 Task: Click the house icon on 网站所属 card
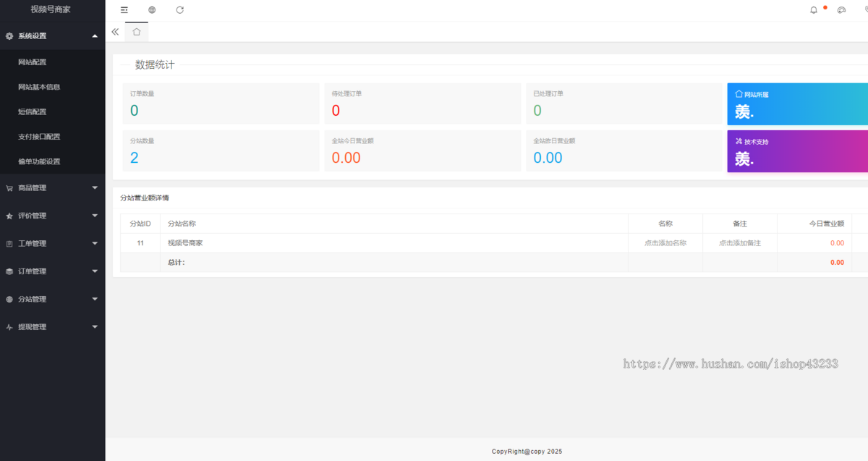(x=739, y=94)
